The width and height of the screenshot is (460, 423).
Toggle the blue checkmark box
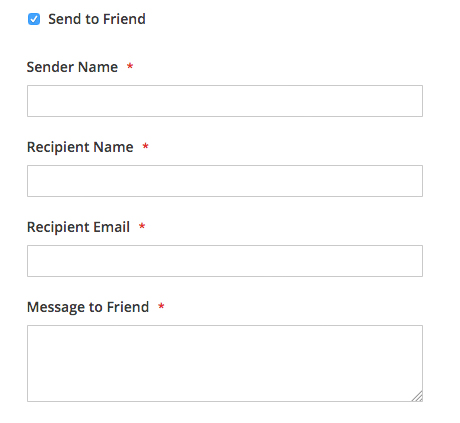[x=34, y=19]
